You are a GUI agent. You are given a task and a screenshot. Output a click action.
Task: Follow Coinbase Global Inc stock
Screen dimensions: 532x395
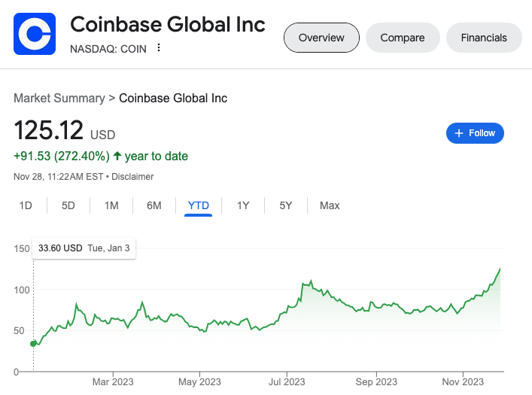pyautogui.click(x=475, y=133)
